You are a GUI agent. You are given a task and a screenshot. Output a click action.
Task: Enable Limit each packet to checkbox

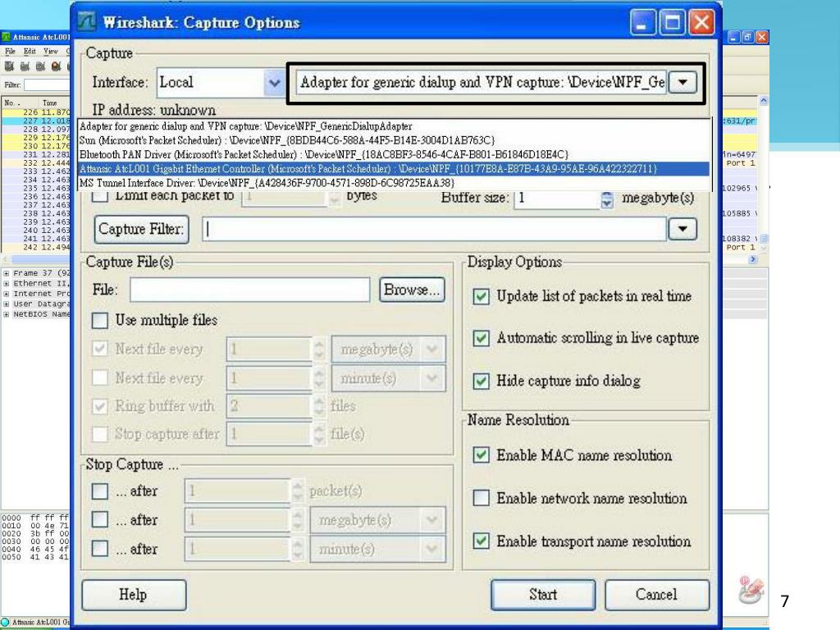click(x=99, y=195)
